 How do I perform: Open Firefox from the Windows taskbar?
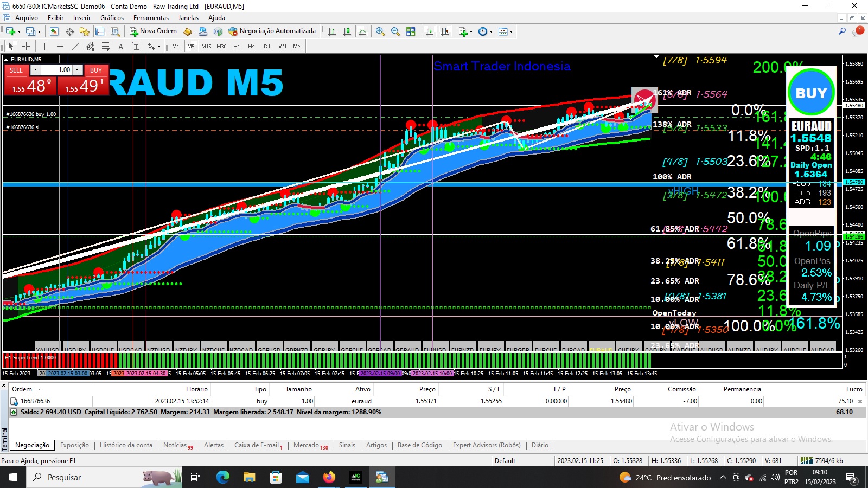[329, 477]
